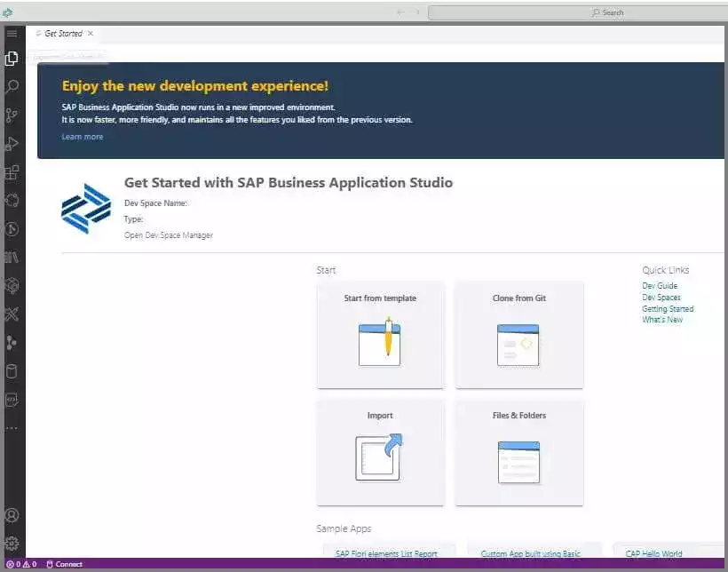Screen dimensions: 728x572
Task: Open the Getting Started quick link
Action: coord(668,308)
